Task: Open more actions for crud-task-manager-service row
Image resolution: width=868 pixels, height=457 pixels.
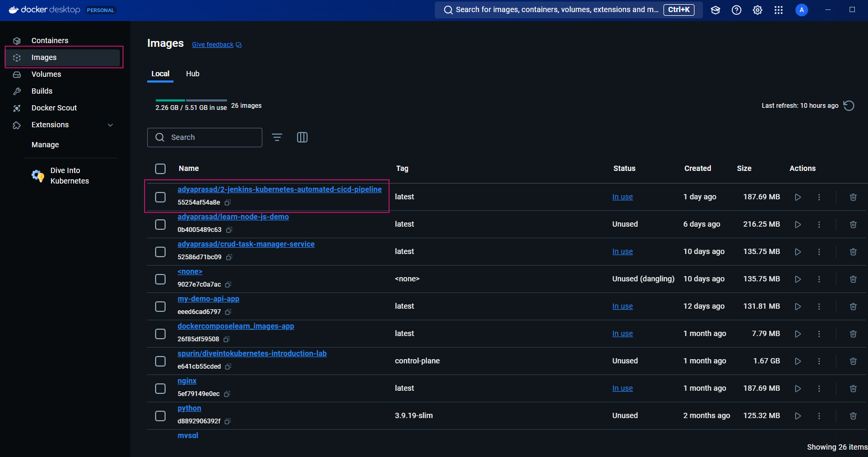Action: coord(819,252)
